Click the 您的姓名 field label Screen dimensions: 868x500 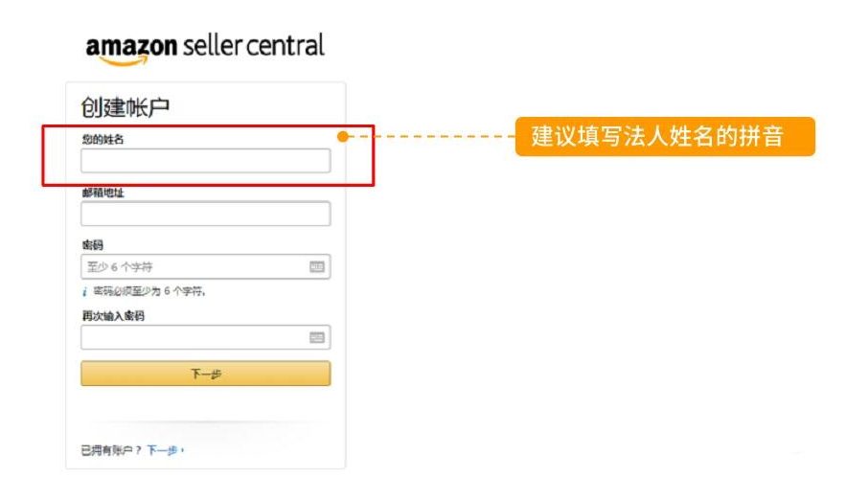[103, 140]
